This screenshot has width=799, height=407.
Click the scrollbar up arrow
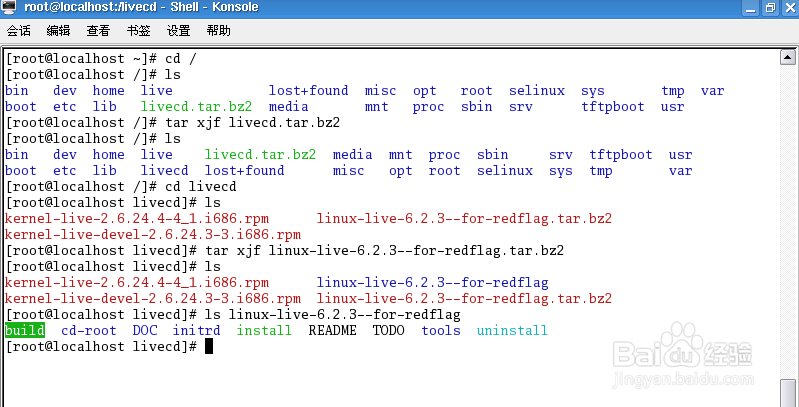(788, 57)
